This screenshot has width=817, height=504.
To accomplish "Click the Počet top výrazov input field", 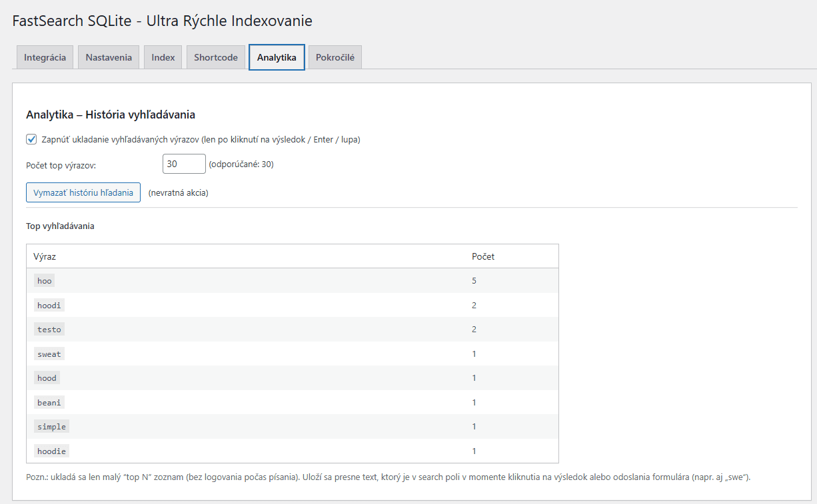I will coord(184,163).
